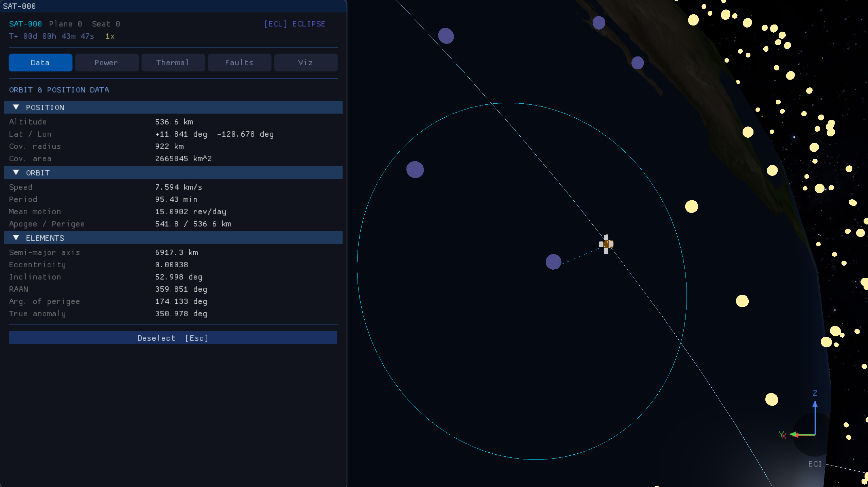This screenshot has width=868, height=487.
Task: Open the Faults tab
Action: click(x=239, y=63)
